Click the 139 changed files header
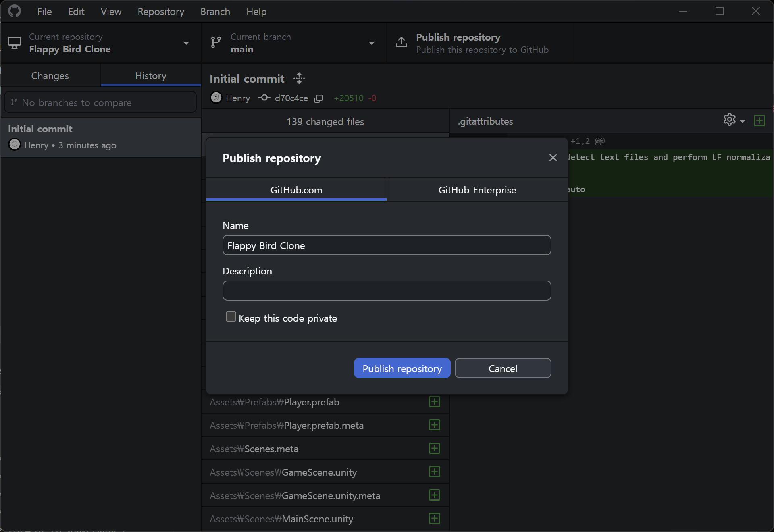Viewport: 774px width, 532px height. (325, 121)
